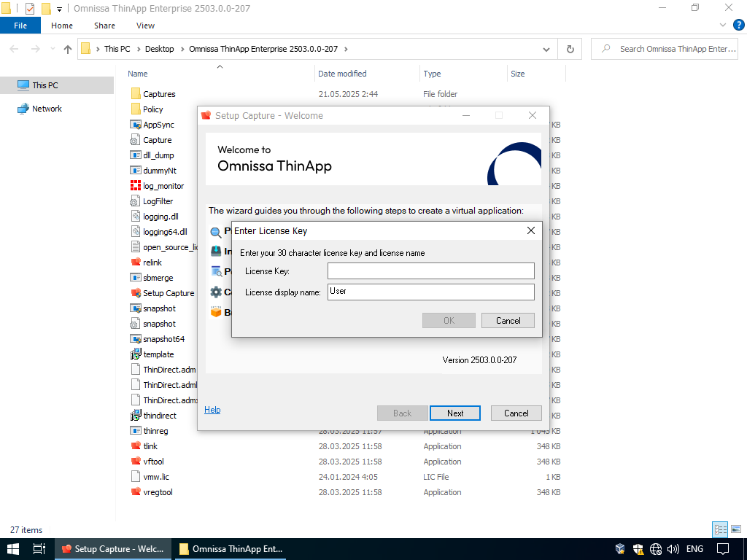Select the vftool application icon

pos(136,462)
